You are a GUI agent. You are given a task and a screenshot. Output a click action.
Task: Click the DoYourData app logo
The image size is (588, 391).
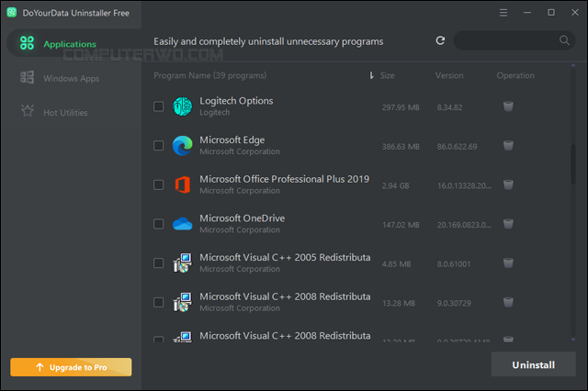click(x=12, y=12)
